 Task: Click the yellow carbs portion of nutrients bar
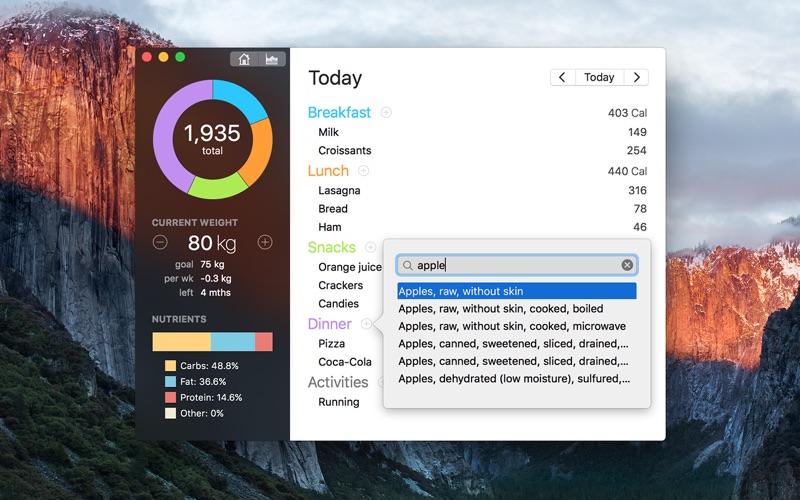tap(182, 342)
